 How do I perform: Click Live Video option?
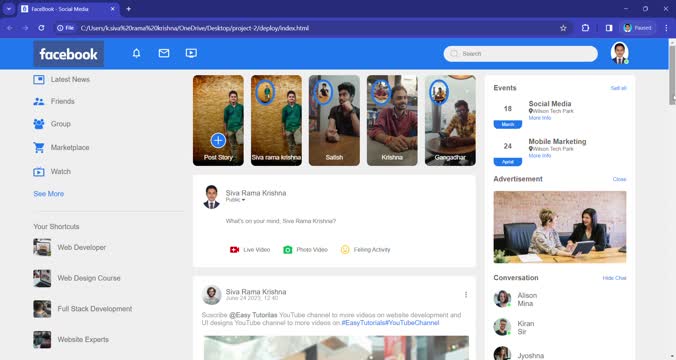(250, 250)
